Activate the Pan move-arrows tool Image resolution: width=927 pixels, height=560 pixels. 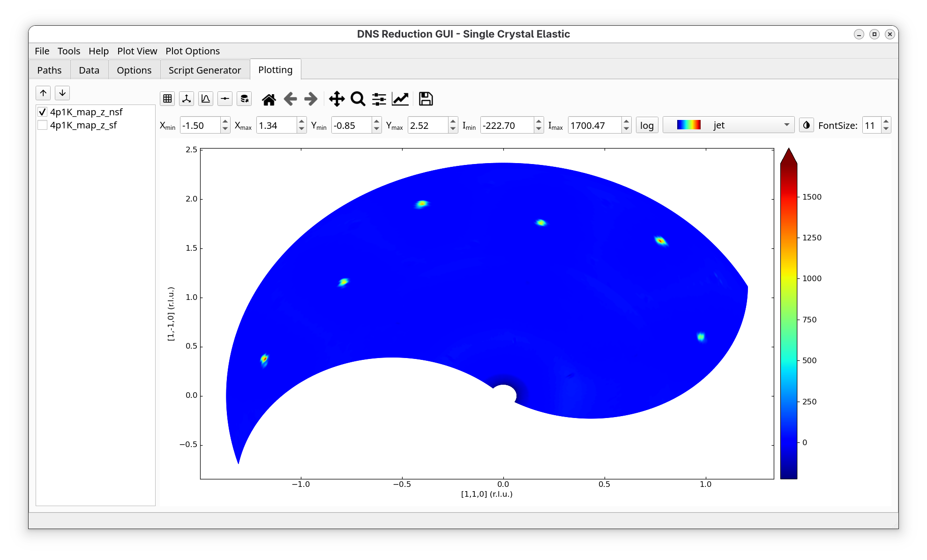336,99
